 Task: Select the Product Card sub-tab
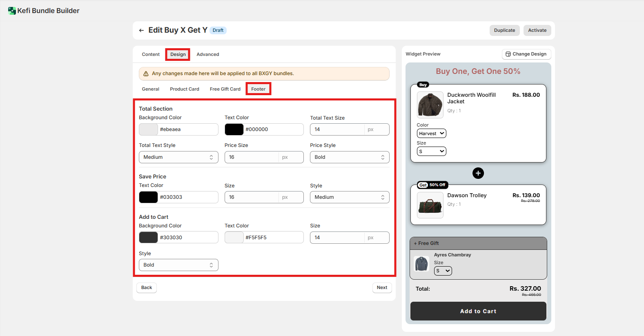click(185, 89)
